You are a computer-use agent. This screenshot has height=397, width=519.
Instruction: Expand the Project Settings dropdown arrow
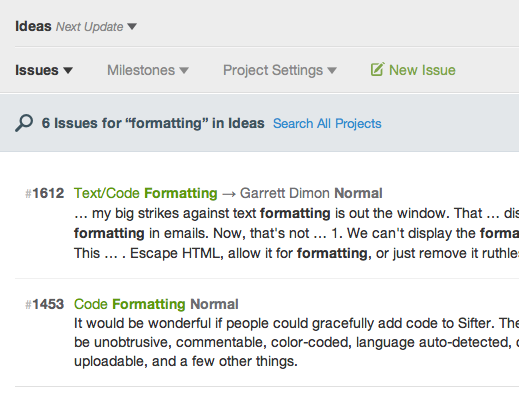click(x=332, y=71)
